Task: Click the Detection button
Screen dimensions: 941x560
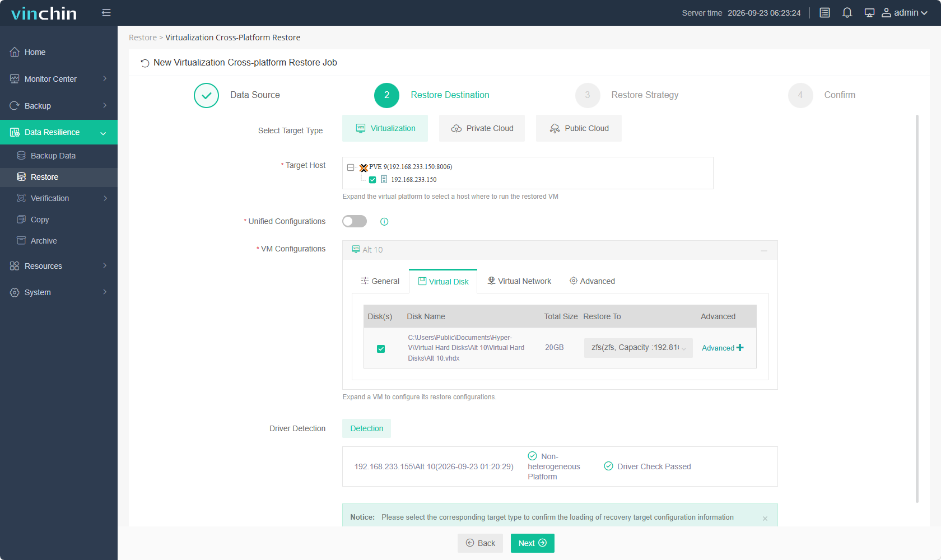Action: pos(367,428)
